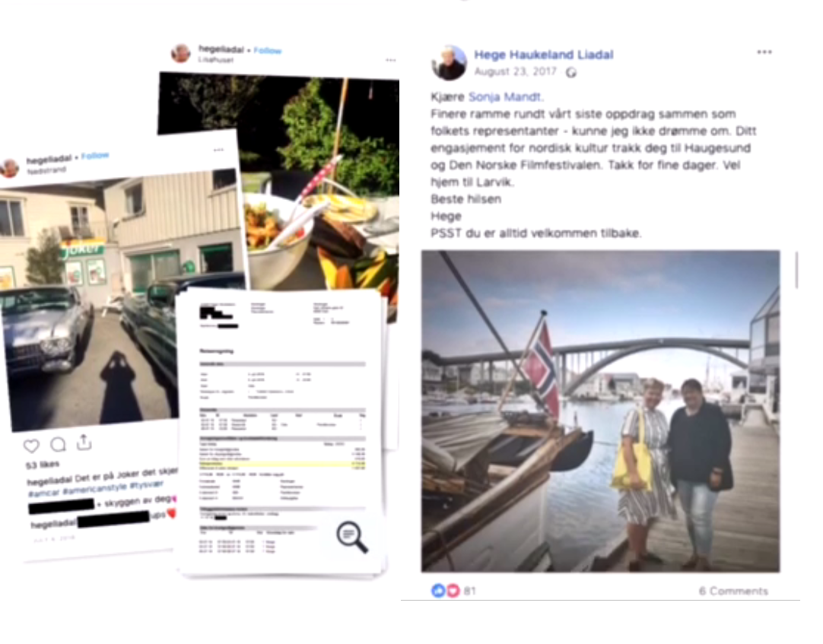Click the #amcar hashtag
The height and width of the screenshot is (644, 823).
point(43,494)
